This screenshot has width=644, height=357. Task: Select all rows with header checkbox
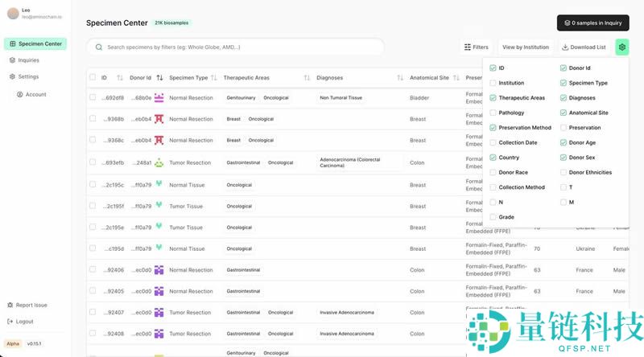point(93,77)
